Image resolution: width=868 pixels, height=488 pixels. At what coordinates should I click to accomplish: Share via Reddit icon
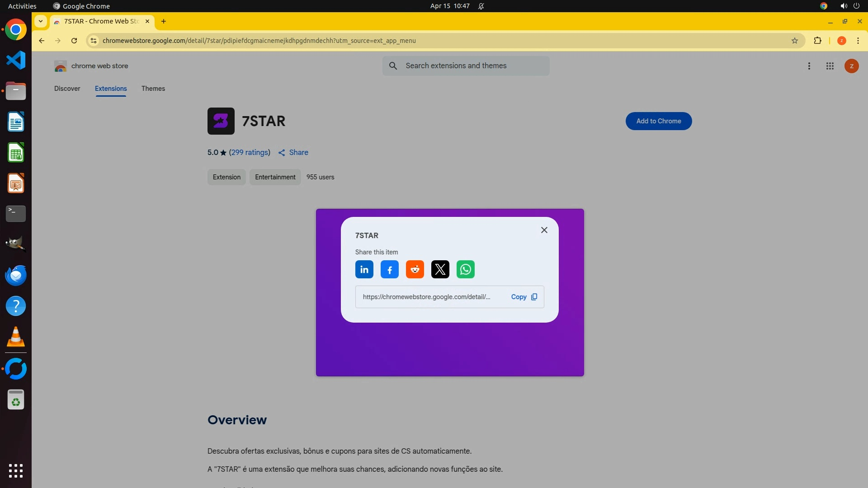(x=415, y=270)
